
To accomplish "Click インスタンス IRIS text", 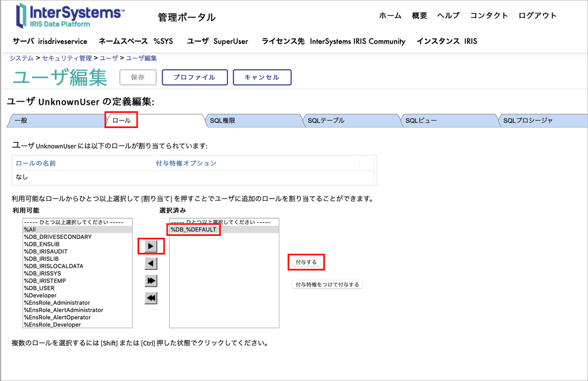I will (447, 41).
